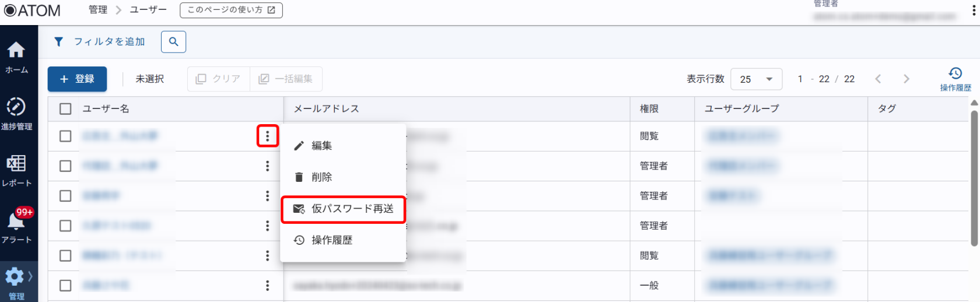Choose 削除 in the context menu

(321, 177)
